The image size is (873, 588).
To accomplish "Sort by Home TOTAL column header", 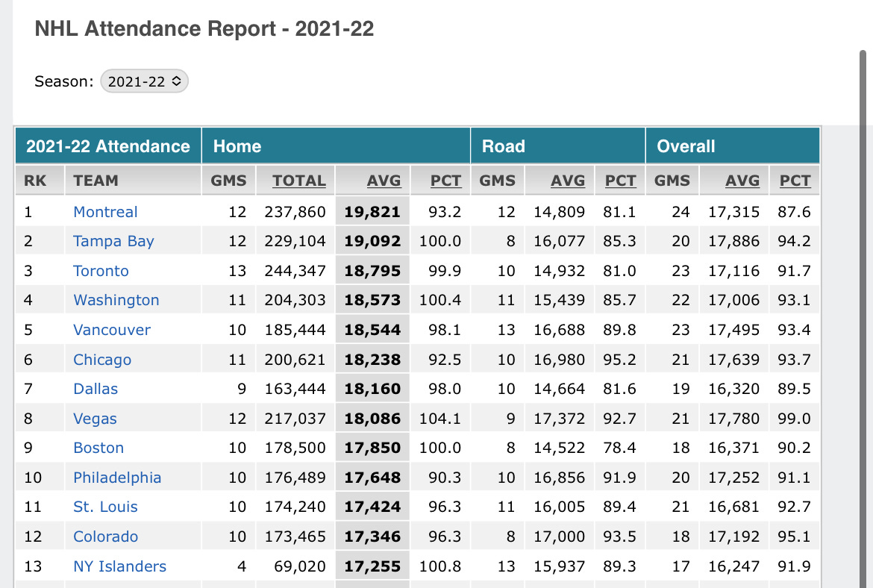I will click(x=299, y=181).
